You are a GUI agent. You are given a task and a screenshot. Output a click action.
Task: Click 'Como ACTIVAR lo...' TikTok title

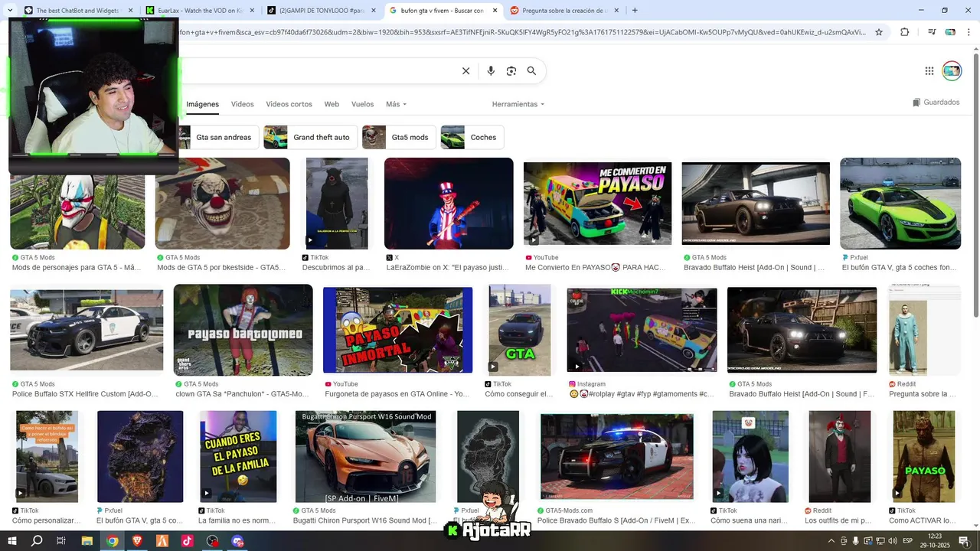923,520
